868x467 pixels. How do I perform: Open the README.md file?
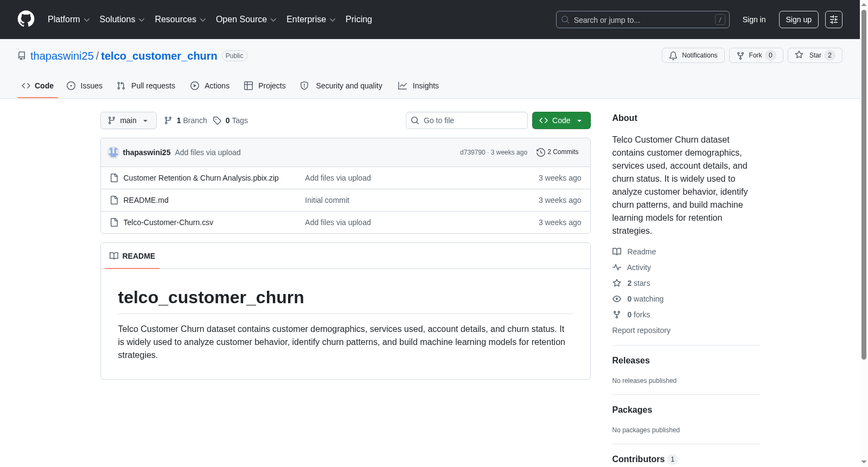pos(146,200)
